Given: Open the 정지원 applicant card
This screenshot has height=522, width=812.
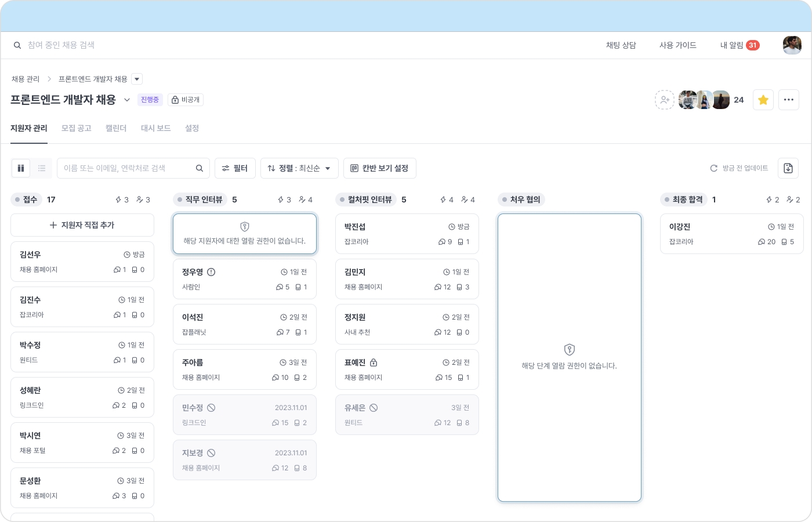Looking at the screenshot, I should click(407, 324).
